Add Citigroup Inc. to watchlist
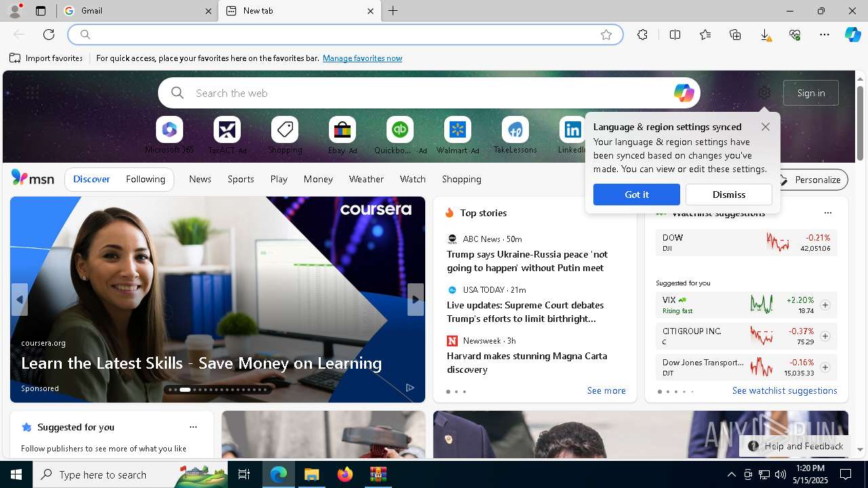Viewport: 868px width, 488px height. (825, 336)
